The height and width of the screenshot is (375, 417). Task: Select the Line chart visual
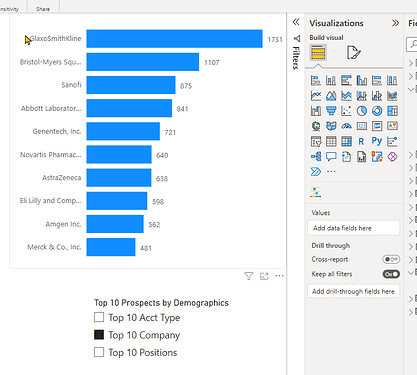(x=316, y=96)
